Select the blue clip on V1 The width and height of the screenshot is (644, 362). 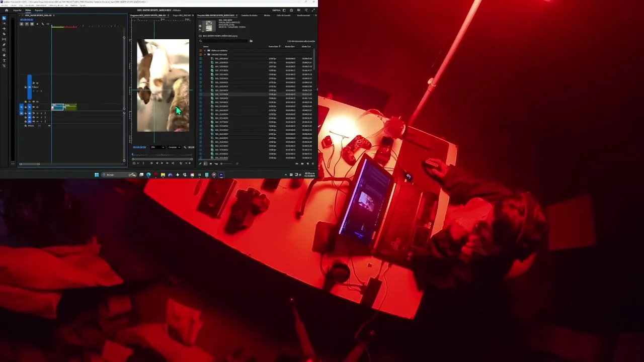[57, 107]
